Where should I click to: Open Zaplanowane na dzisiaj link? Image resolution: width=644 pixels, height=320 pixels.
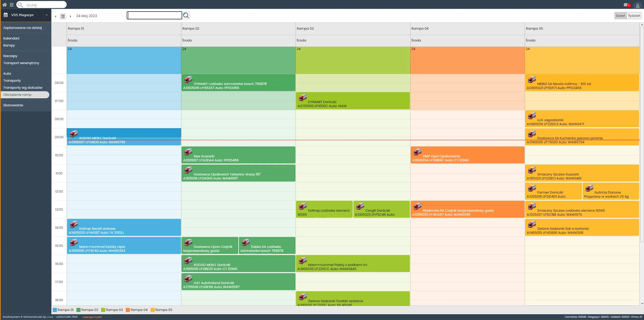22,28
